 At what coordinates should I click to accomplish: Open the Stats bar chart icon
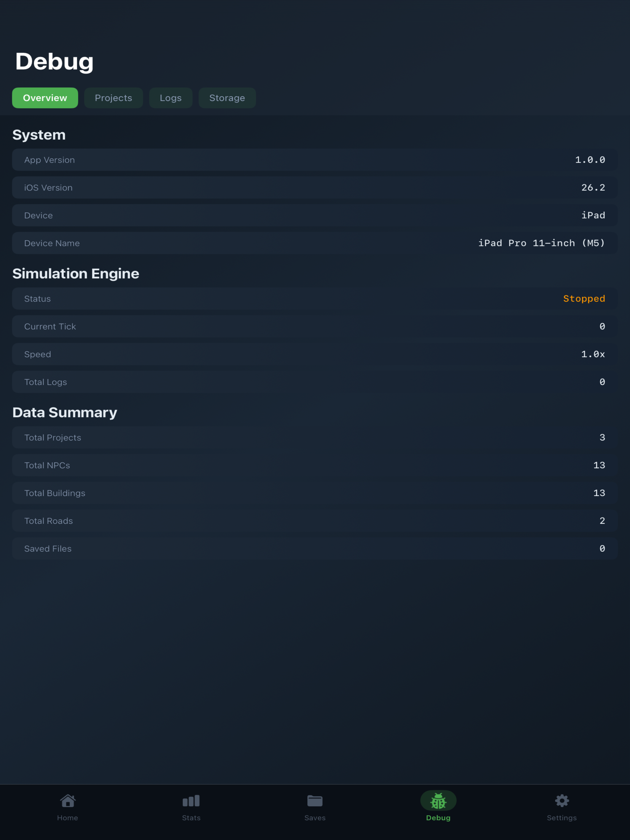[x=191, y=801]
